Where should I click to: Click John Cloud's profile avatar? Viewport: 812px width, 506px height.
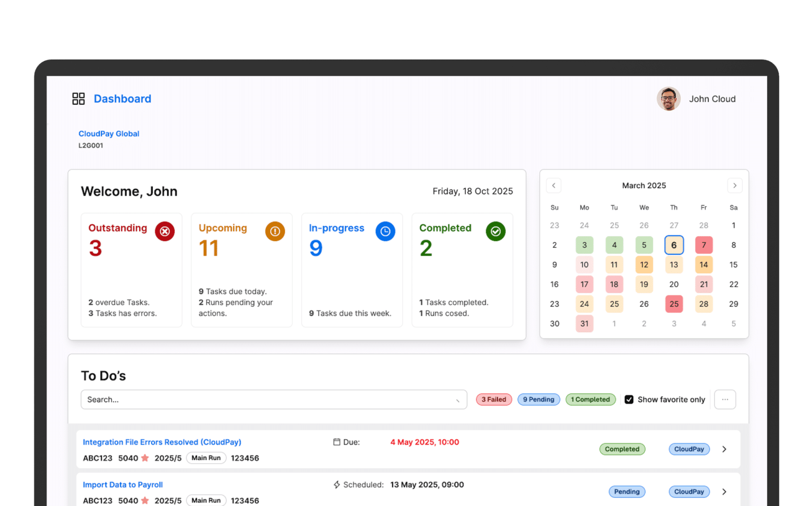pyautogui.click(x=668, y=99)
